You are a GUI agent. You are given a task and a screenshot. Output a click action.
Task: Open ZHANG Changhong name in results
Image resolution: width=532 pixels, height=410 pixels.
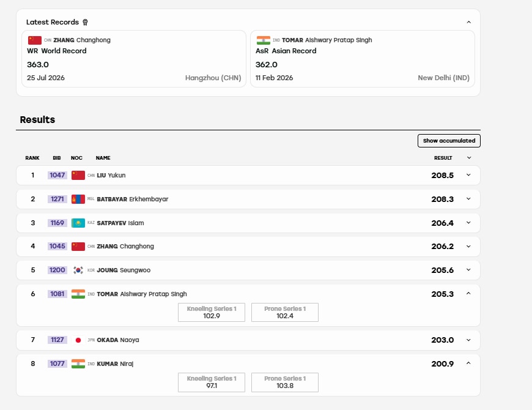pyautogui.click(x=125, y=247)
